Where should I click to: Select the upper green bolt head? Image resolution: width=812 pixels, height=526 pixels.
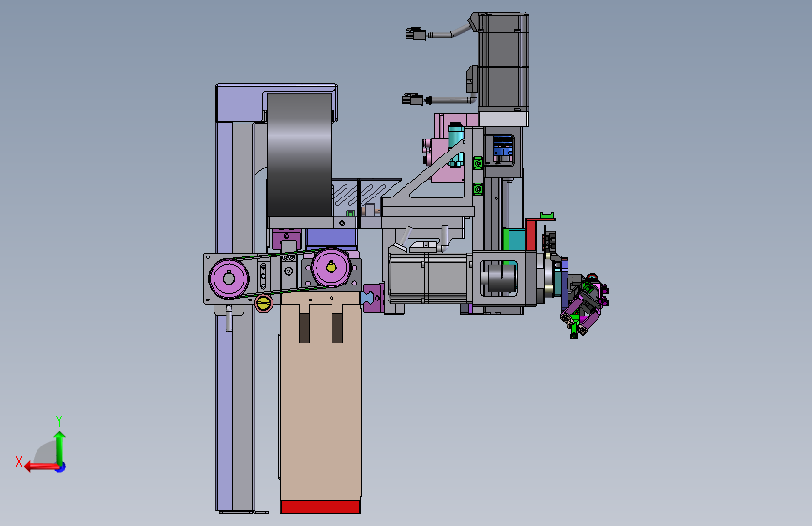click(478, 163)
